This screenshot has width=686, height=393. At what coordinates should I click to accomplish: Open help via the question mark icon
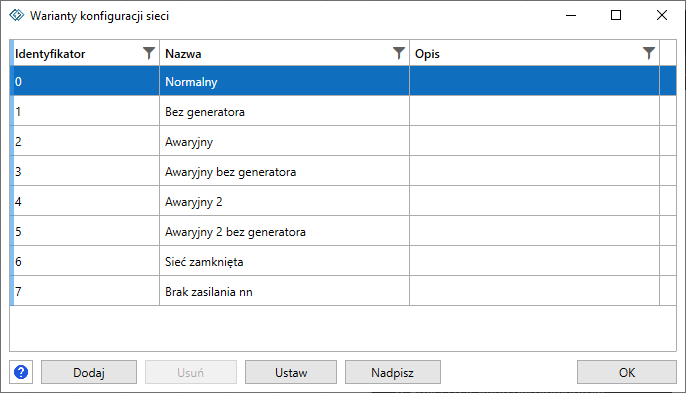(21, 372)
